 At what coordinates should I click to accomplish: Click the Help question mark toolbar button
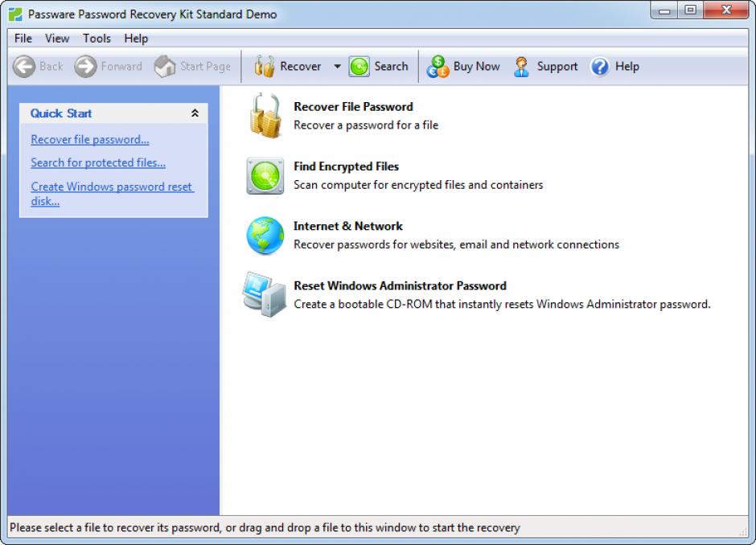(614, 67)
